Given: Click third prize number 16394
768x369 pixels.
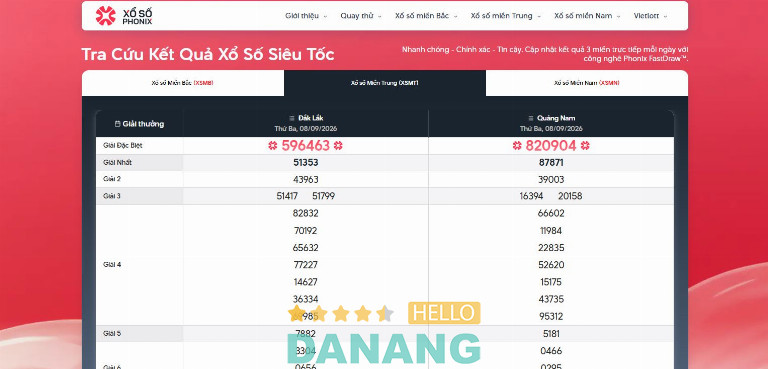Looking at the screenshot, I should coord(531,196).
